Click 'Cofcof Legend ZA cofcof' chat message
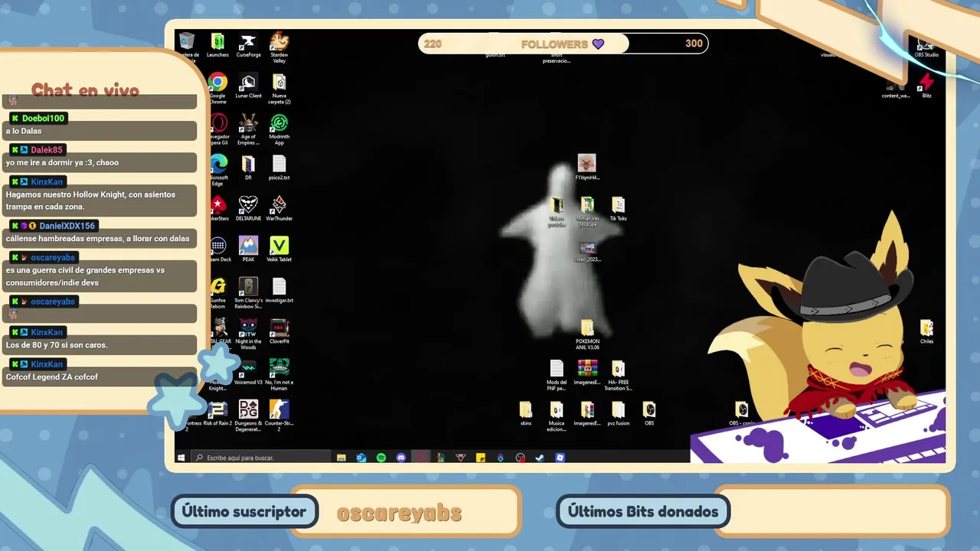This screenshot has width=980, height=551. (x=52, y=377)
